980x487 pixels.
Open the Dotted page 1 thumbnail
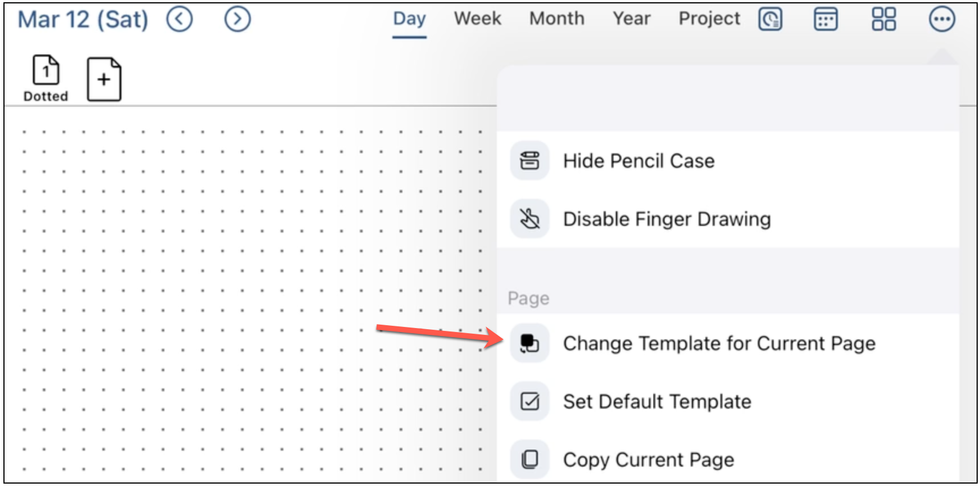click(45, 78)
